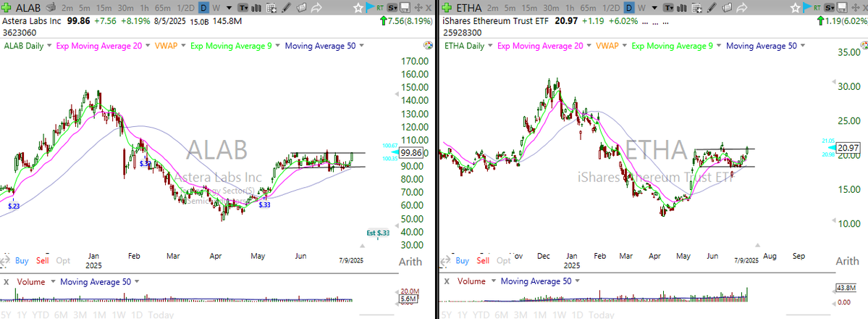Switch ALAB chart to 65m timeframe
The height and width of the screenshot is (319, 868).
163,8
